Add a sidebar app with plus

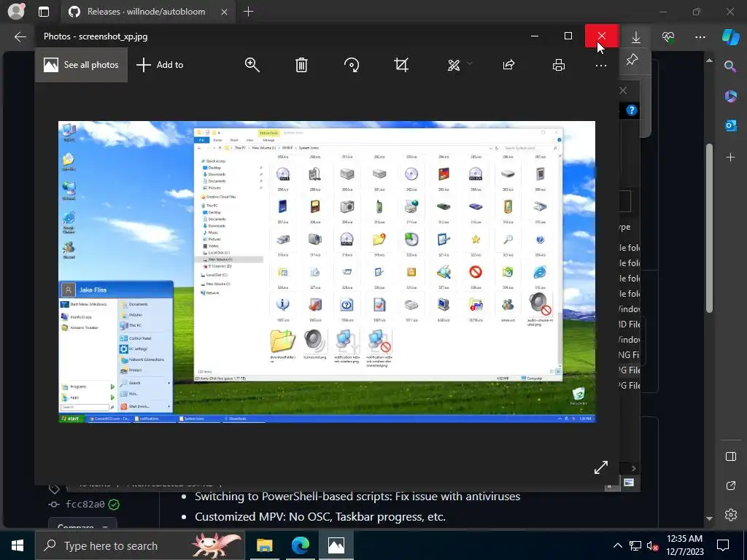click(x=730, y=157)
